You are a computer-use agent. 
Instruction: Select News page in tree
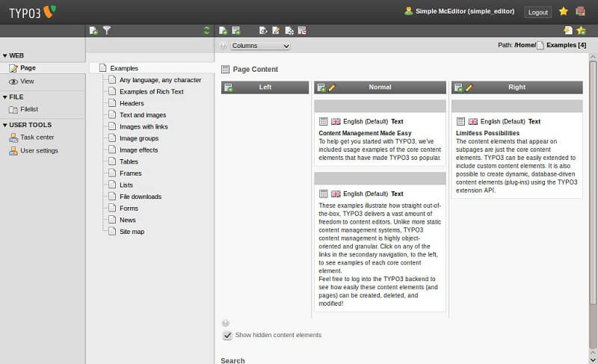[x=127, y=220]
